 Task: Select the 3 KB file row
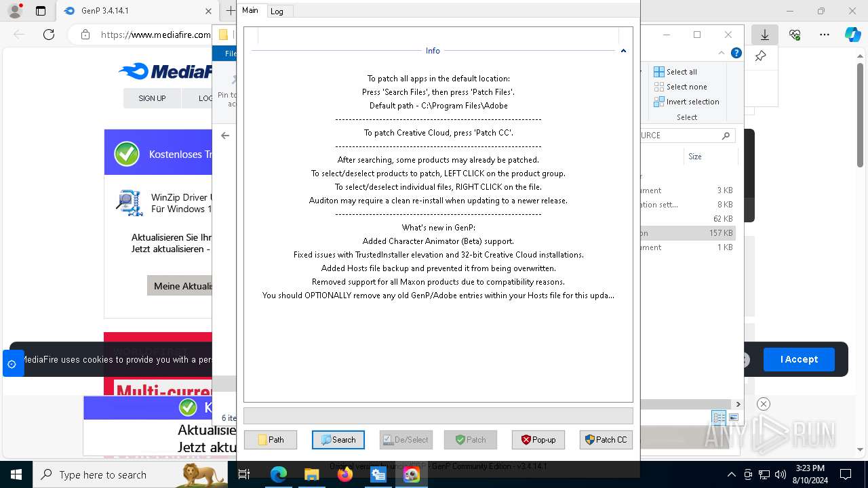click(x=688, y=190)
